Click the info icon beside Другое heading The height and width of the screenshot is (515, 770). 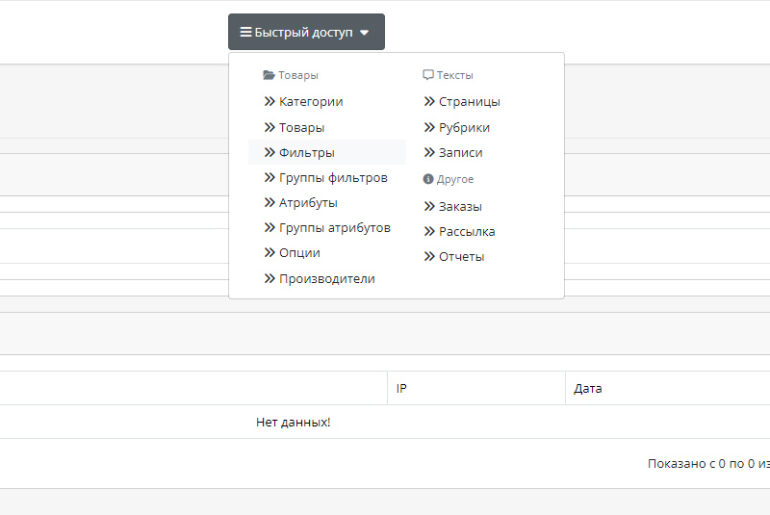coord(428,179)
